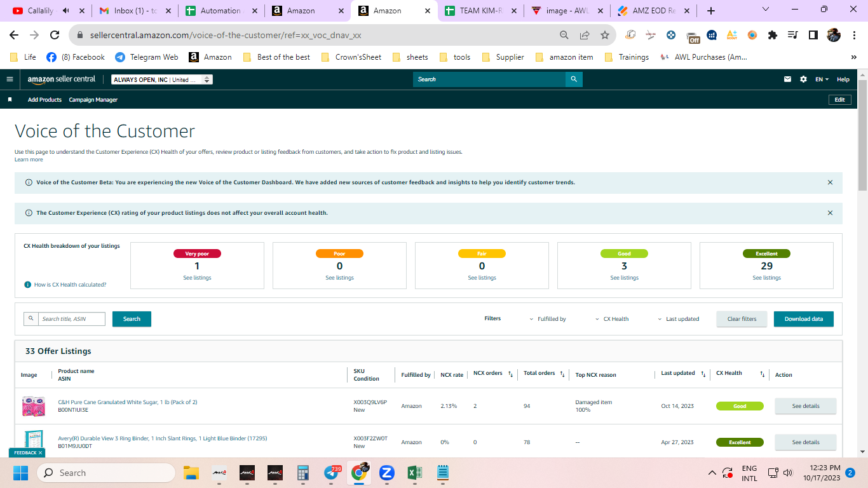Expand the Last updated filter

coord(679,319)
